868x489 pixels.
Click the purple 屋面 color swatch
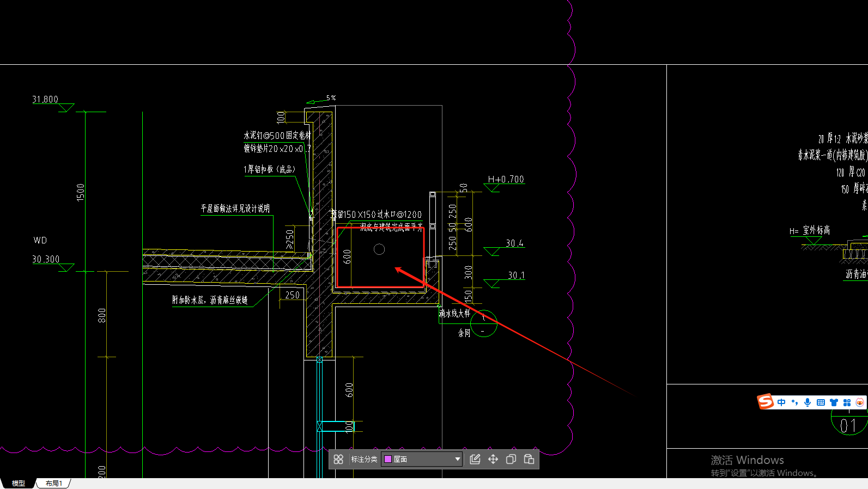pos(388,459)
